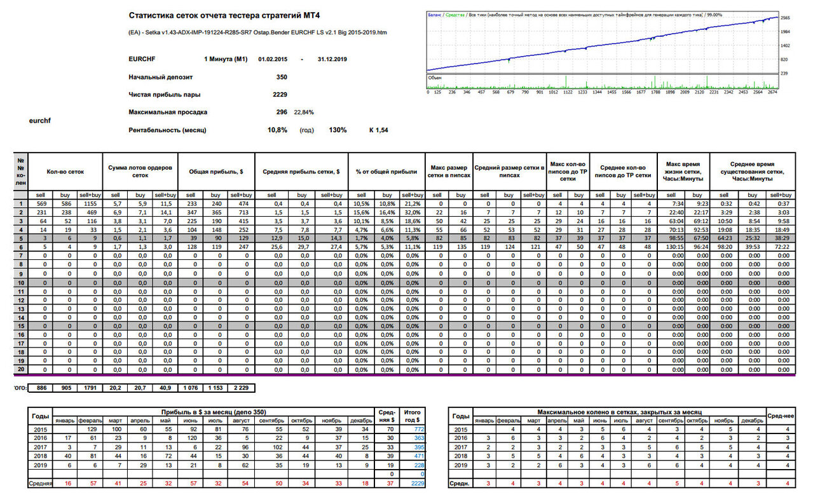Select the 'Прибыль в $ за месяц (депо 350)' table header
This screenshot has height=504, width=820.
213,412
